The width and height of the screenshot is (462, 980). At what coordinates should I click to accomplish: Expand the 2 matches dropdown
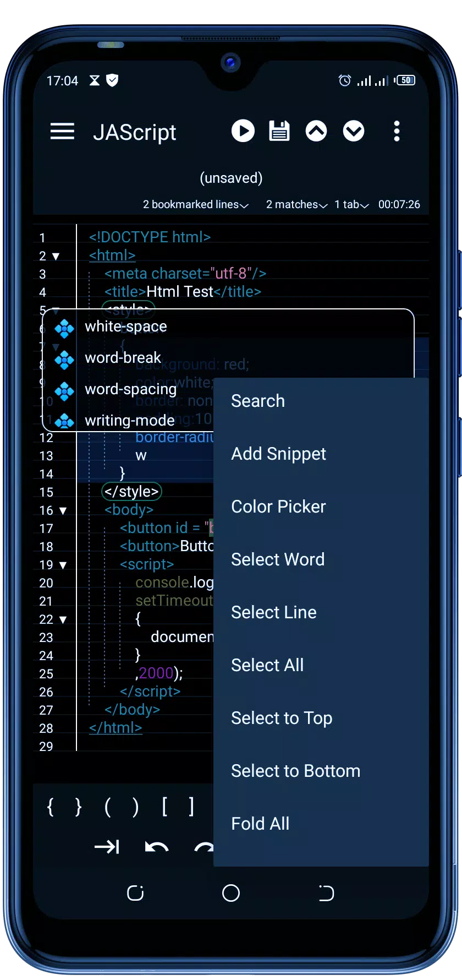(x=297, y=205)
